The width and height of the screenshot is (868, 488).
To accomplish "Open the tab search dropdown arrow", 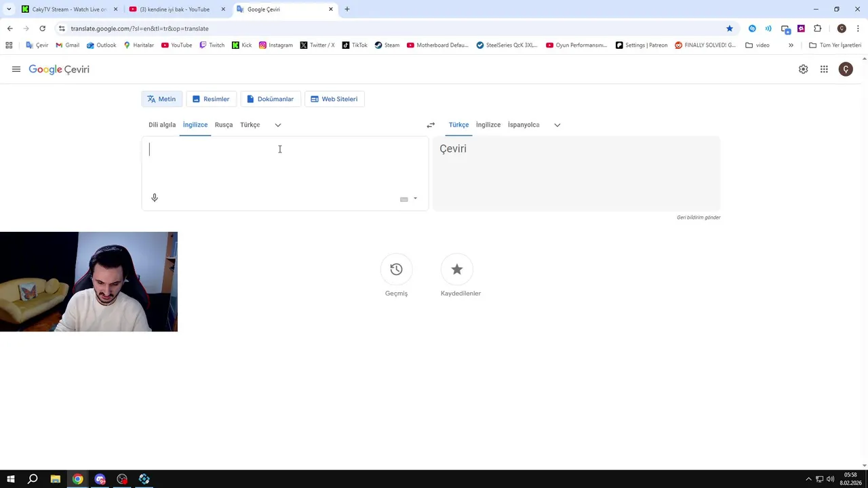I will point(9,9).
